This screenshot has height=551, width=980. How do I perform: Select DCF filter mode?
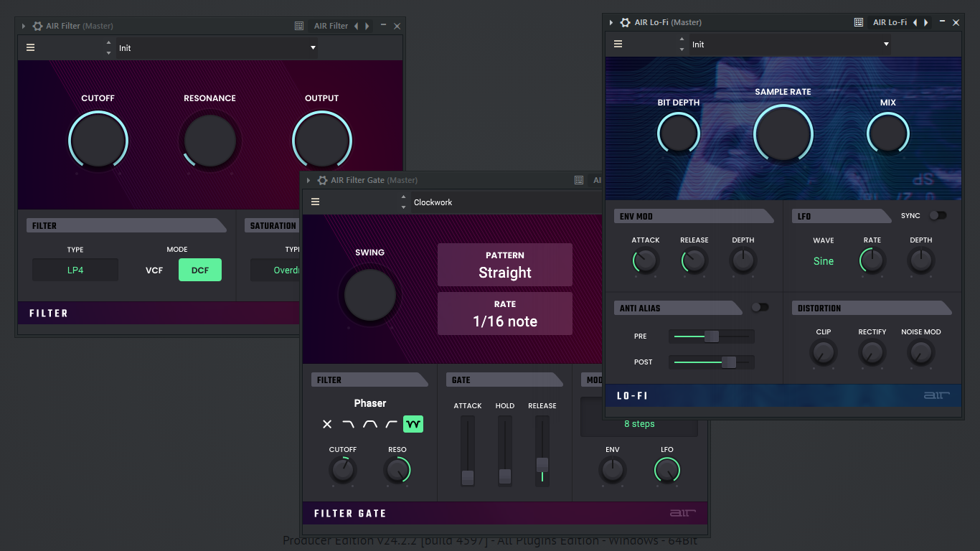coord(200,270)
